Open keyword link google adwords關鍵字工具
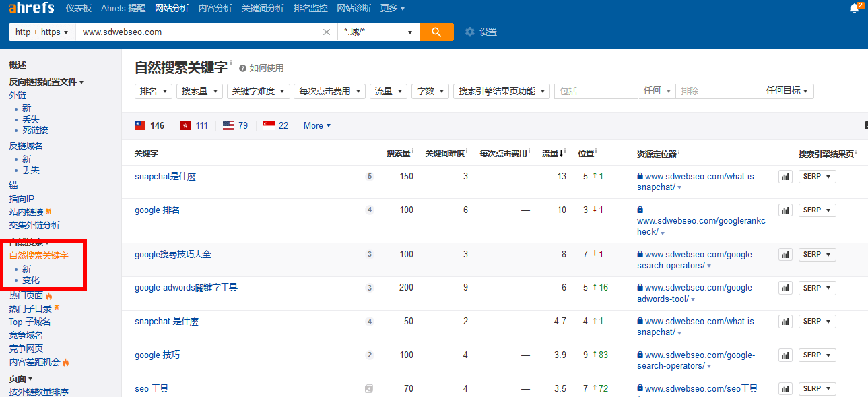The height and width of the screenshot is (397, 868). coord(186,288)
